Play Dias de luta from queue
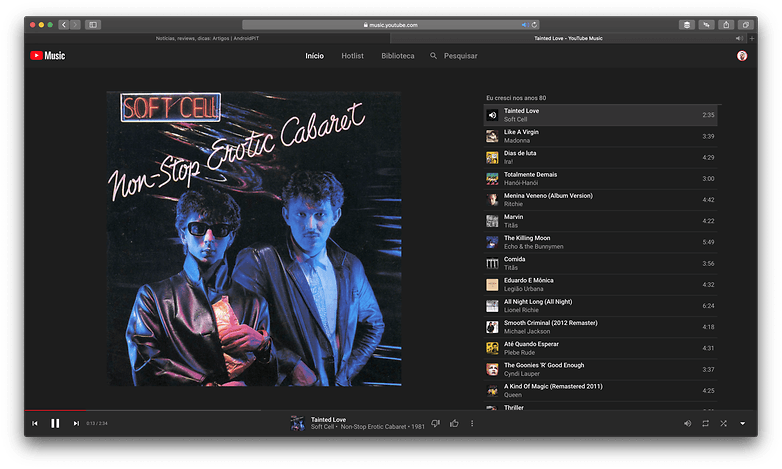Image resolution: width=782 pixels, height=469 pixels. pos(600,157)
